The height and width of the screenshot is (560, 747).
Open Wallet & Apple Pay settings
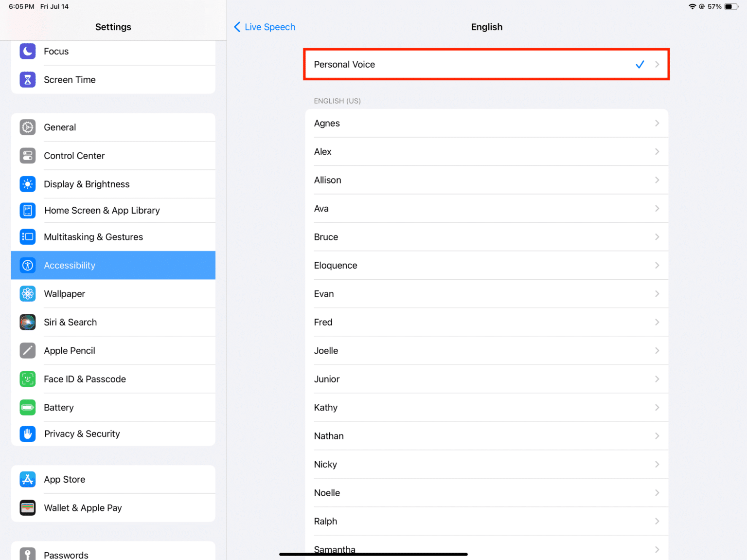(x=113, y=507)
